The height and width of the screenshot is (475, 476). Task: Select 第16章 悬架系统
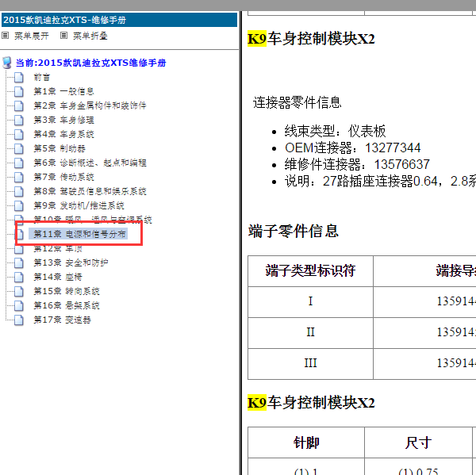click(x=67, y=305)
